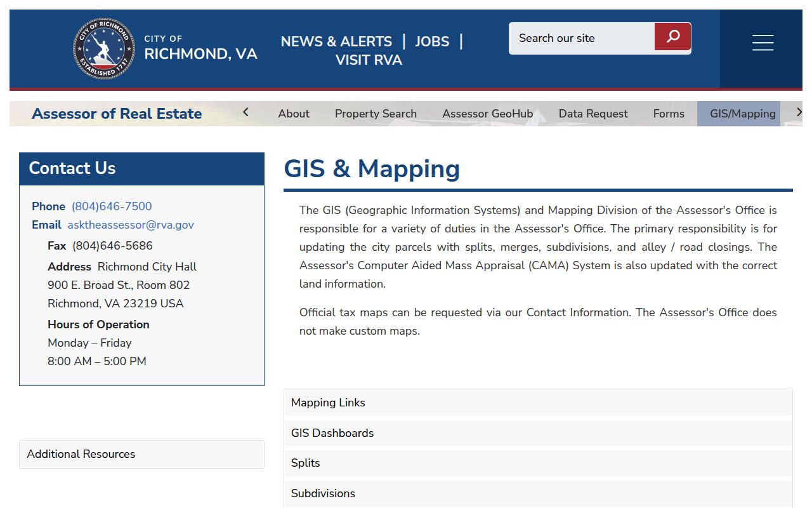Click the 8:00 AM – 5:00 PM text
Image resolution: width=812 pixels, height=508 pixels.
(97, 361)
